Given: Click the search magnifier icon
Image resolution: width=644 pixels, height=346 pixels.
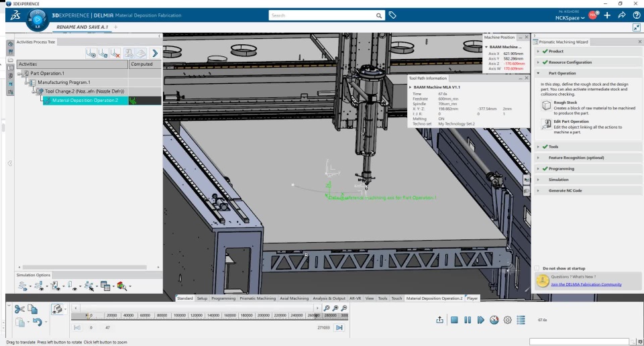Looking at the screenshot, I should pos(378,15).
